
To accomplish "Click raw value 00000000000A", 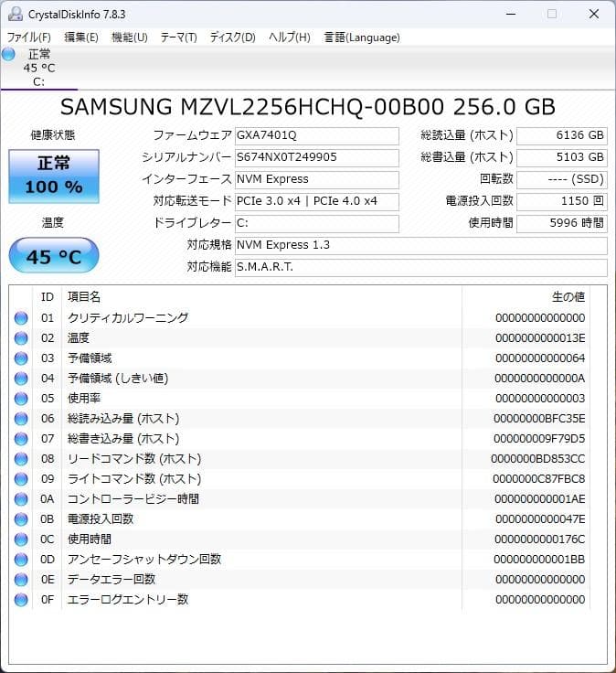I will [x=539, y=379].
